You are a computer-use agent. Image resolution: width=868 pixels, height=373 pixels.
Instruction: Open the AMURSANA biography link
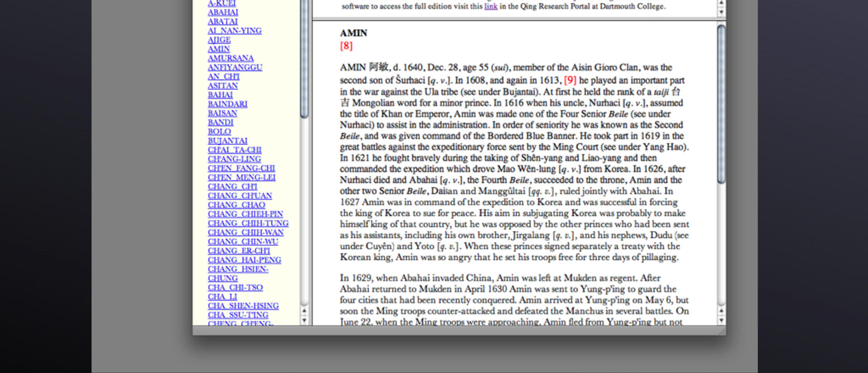231,58
